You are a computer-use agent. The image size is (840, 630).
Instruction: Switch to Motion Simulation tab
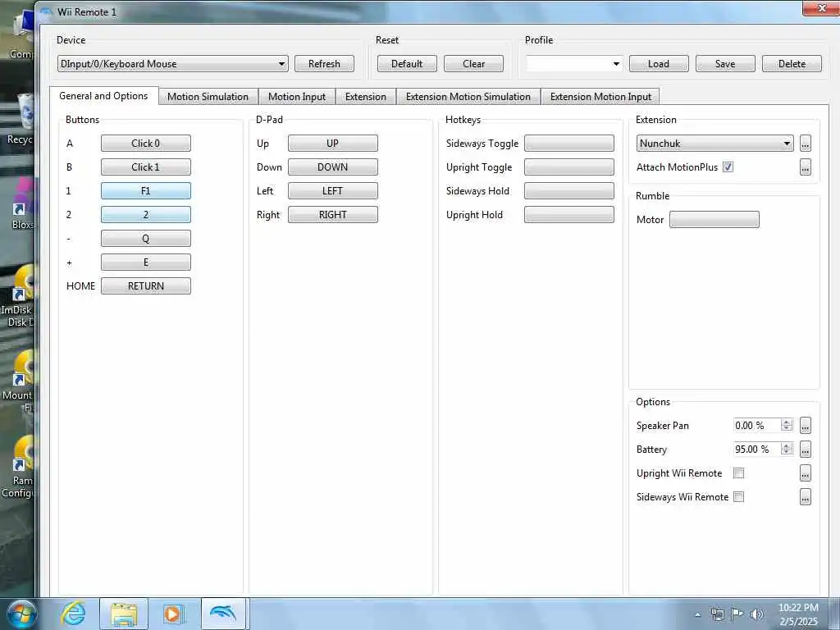(208, 97)
